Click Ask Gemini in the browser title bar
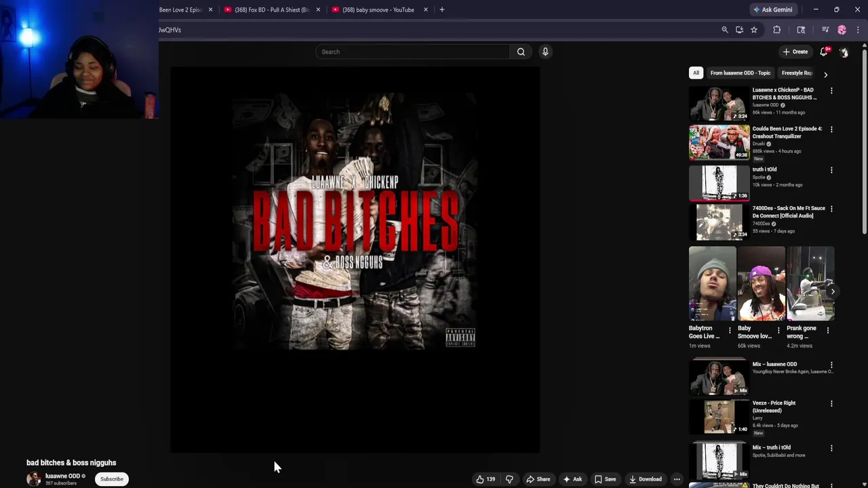 point(772,9)
